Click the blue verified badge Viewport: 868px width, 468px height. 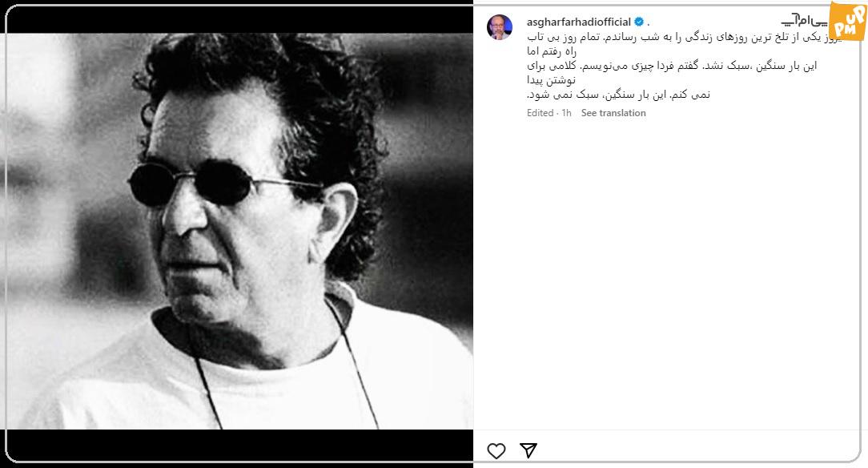point(639,22)
